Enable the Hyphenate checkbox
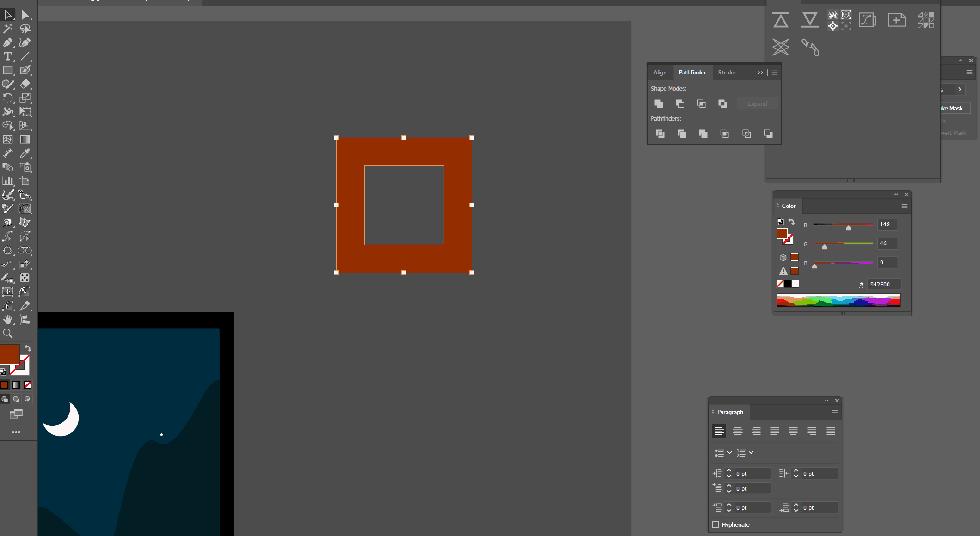The height and width of the screenshot is (536, 980). tap(715, 524)
